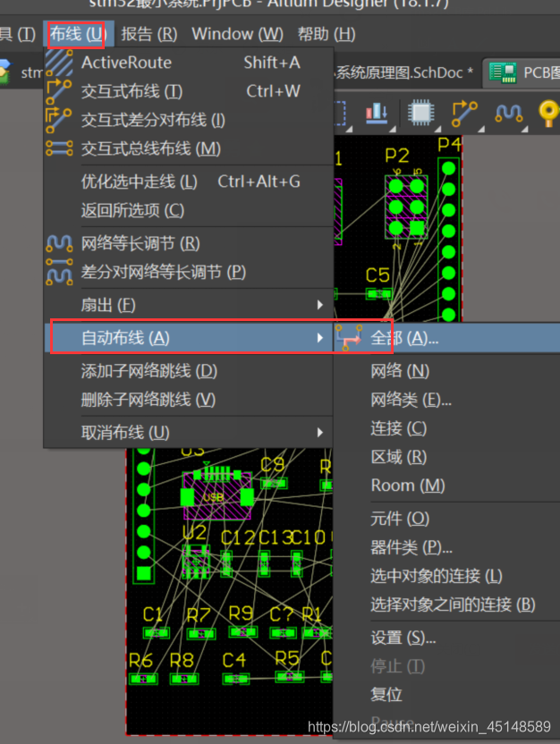Click differential pair routing icon in menu
The height and width of the screenshot is (744, 560).
(x=59, y=120)
